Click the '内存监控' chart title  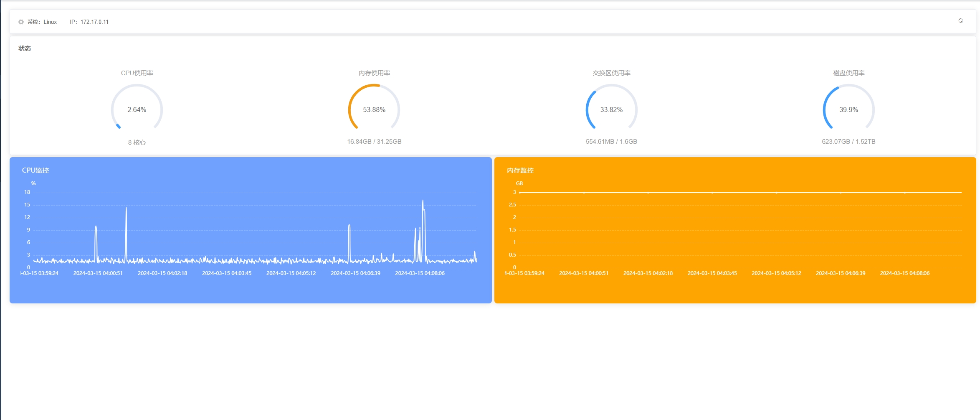520,170
